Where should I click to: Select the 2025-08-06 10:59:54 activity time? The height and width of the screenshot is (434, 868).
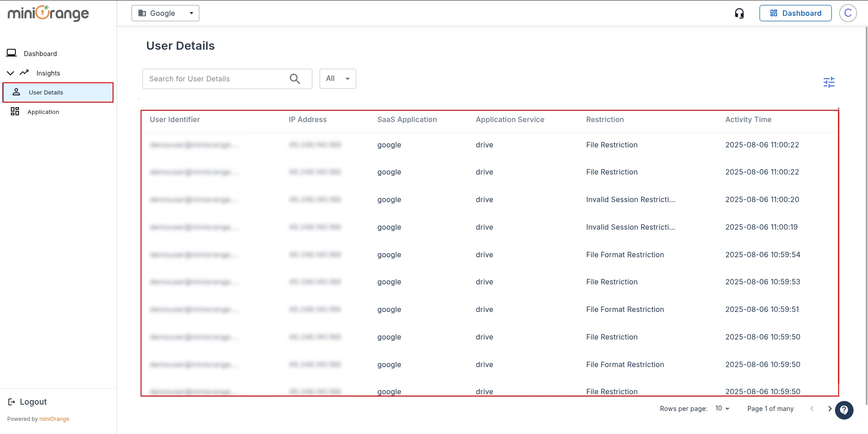tap(763, 255)
